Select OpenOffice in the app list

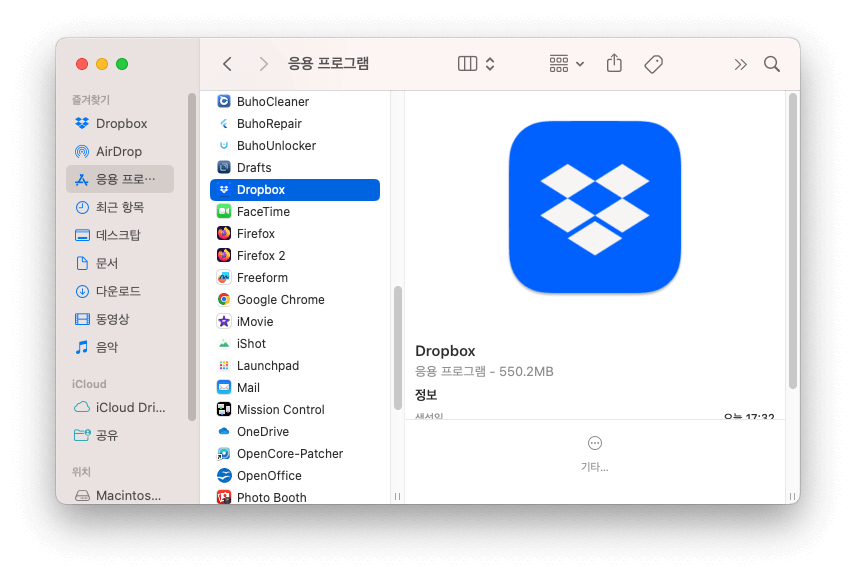(x=295, y=475)
